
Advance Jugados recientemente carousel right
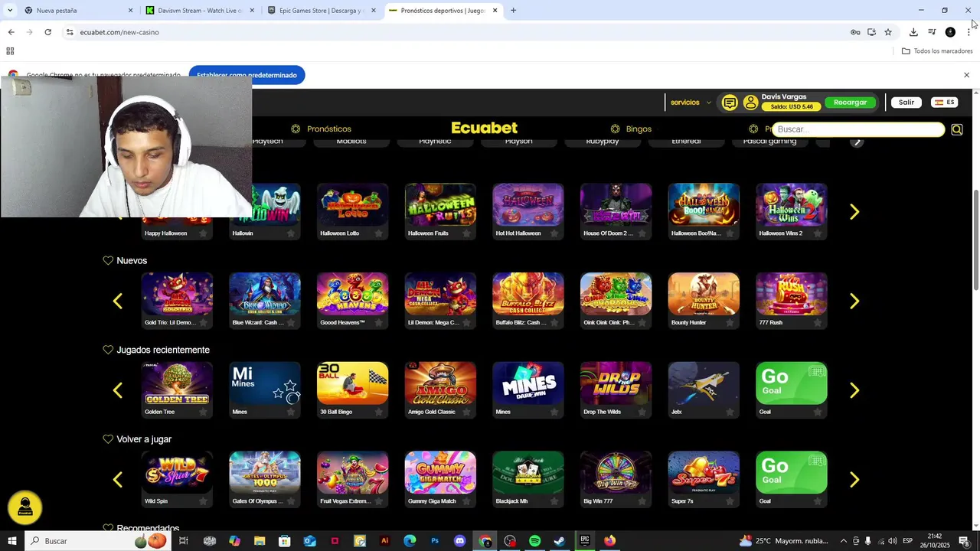pyautogui.click(x=854, y=391)
